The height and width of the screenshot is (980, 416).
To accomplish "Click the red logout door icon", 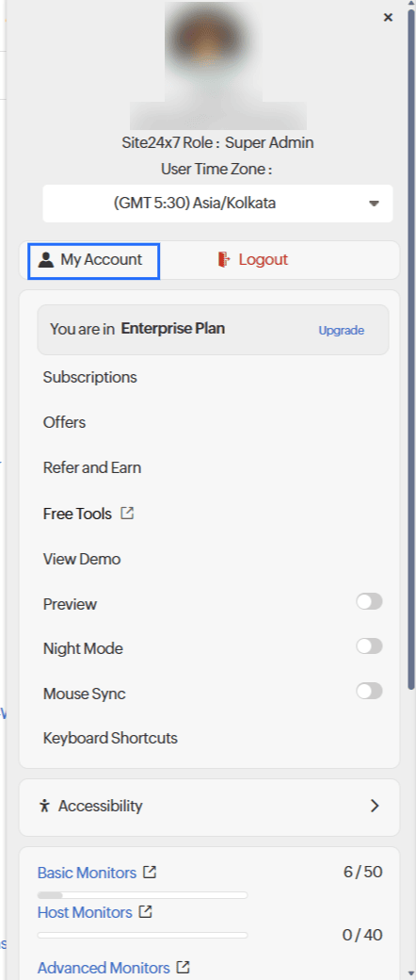I will click(224, 259).
